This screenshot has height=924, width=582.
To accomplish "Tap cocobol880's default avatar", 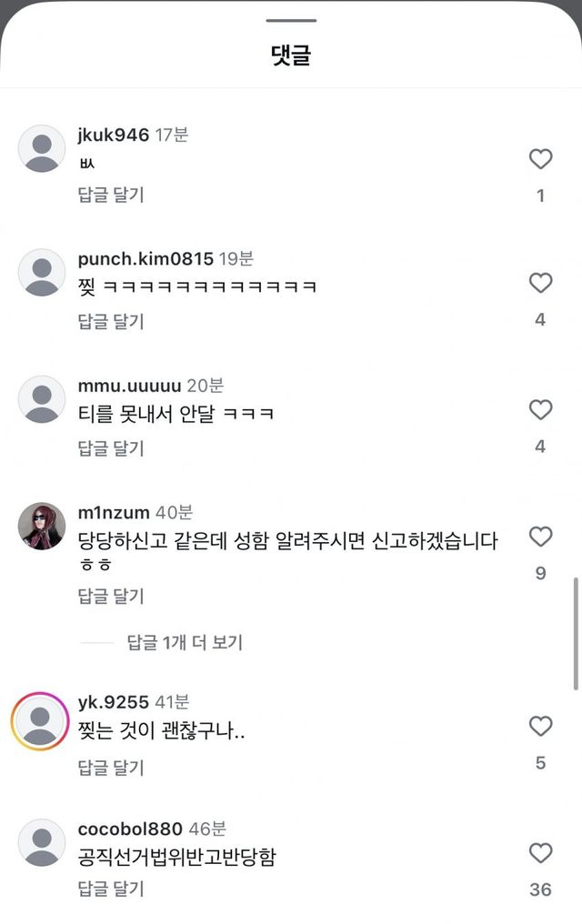I will (x=42, y=842).
